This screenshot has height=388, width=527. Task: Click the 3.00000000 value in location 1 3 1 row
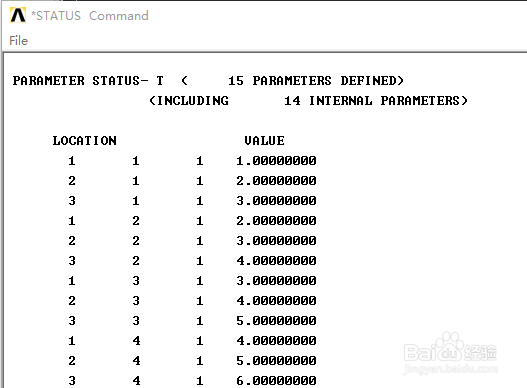point(276,281)
